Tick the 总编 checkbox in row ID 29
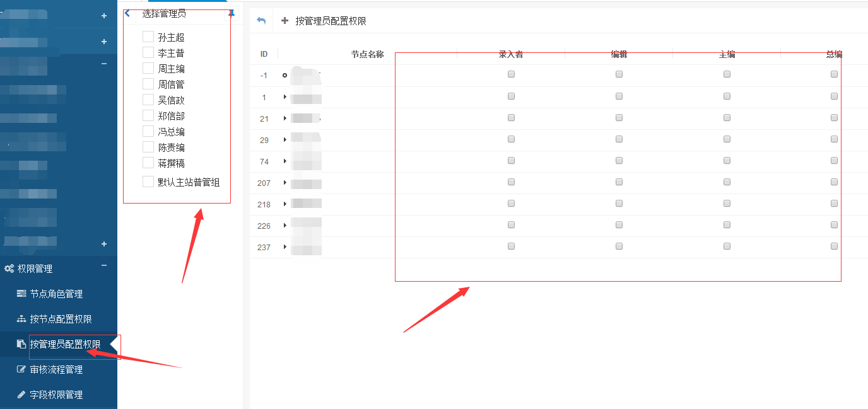This screenshot has width=868, height=409. click(834, 139)
